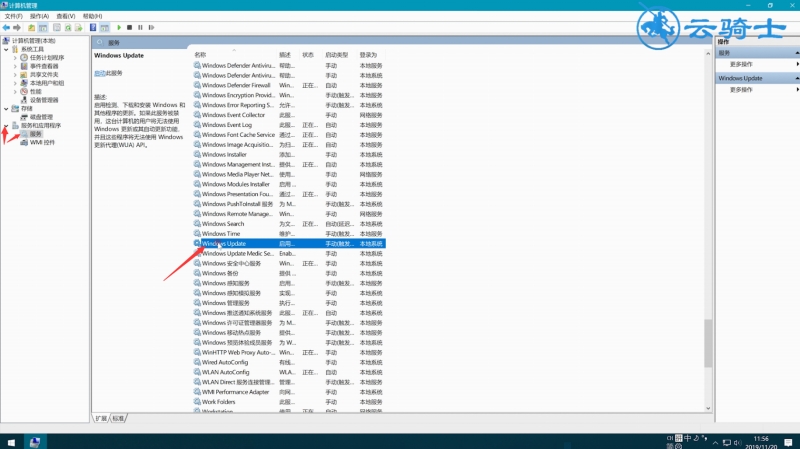The height and width of the screenshot is (449, 800).
Task: Open the 文件(F) menu
Action: coord(14,16)
